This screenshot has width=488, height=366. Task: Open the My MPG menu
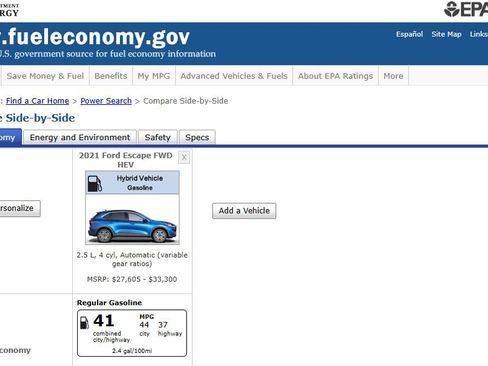[154, 76]
